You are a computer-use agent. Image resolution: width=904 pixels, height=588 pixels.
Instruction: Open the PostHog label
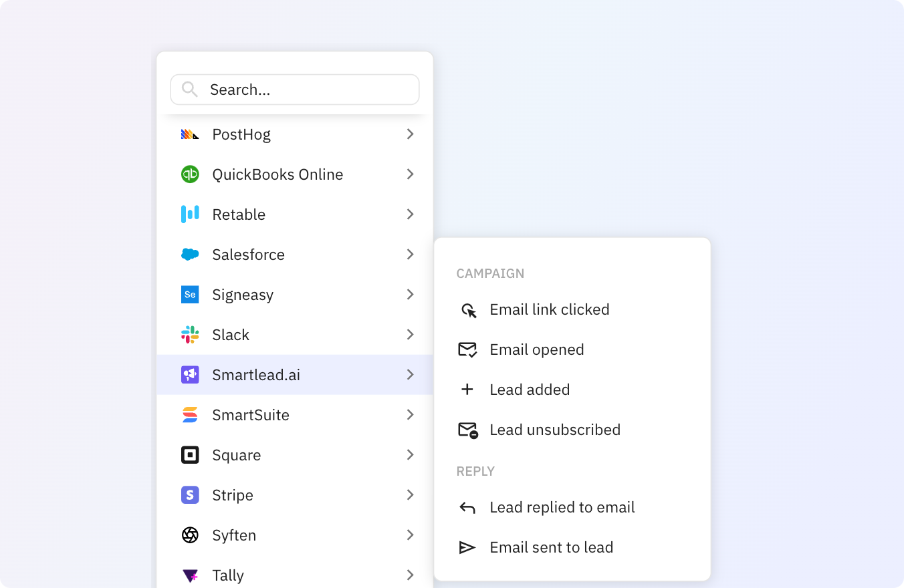tap(241, 135)
